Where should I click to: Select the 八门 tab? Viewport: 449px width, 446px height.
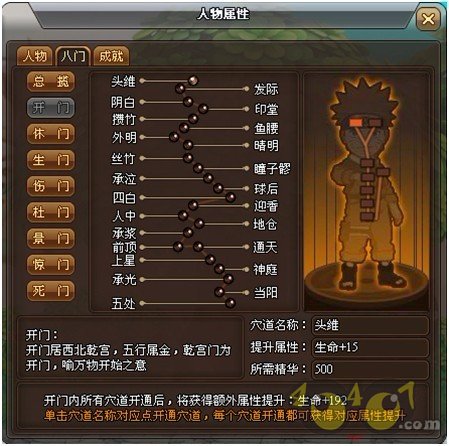[x=73, y=56]
